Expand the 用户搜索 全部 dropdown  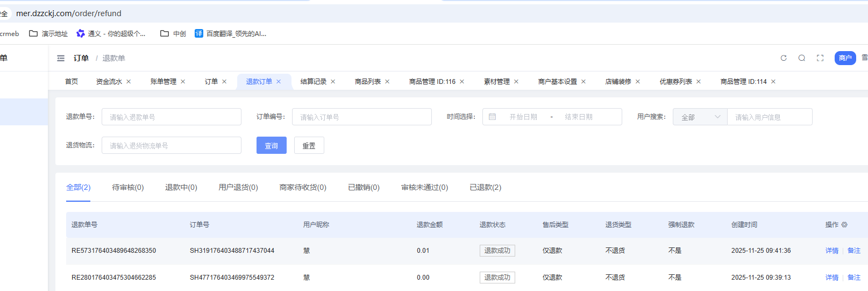click(700, 117)
